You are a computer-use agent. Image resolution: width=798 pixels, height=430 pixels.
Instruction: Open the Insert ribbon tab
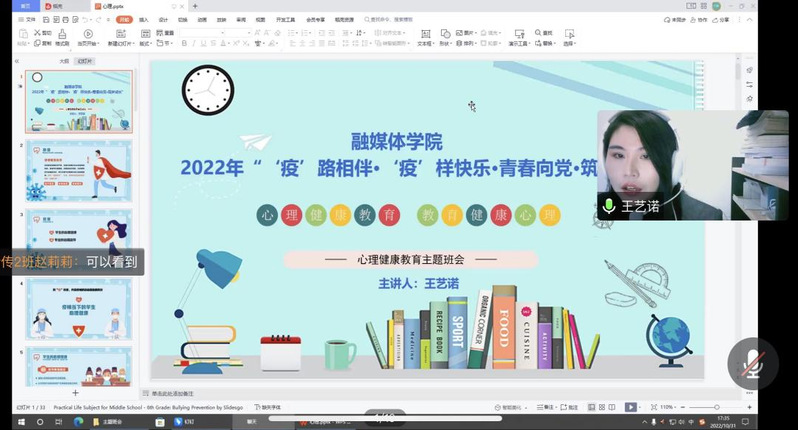point(144,20)
